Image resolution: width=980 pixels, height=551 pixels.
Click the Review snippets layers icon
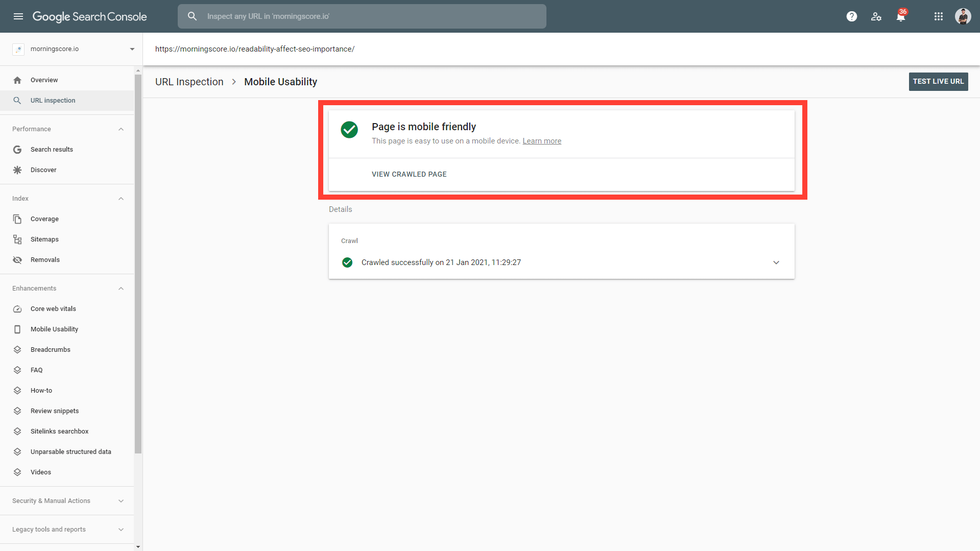17,411
